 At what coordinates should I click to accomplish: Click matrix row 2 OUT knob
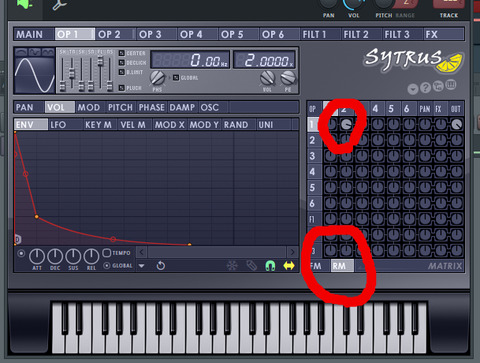click(x=456, y=140)
